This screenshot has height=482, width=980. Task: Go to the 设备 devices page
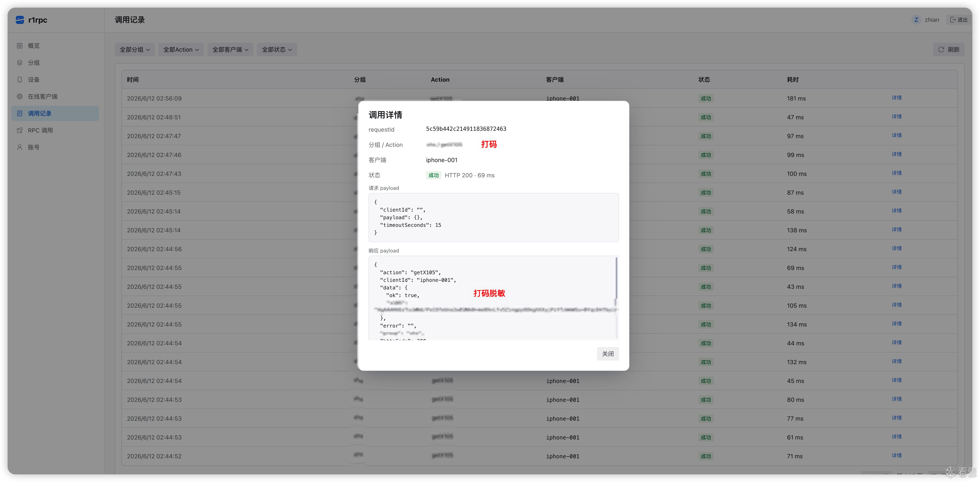[x=55, y=80]
